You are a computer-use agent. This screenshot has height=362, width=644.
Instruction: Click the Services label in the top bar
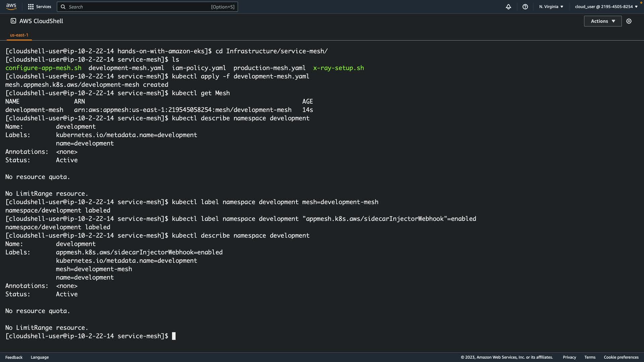point(44,7)
